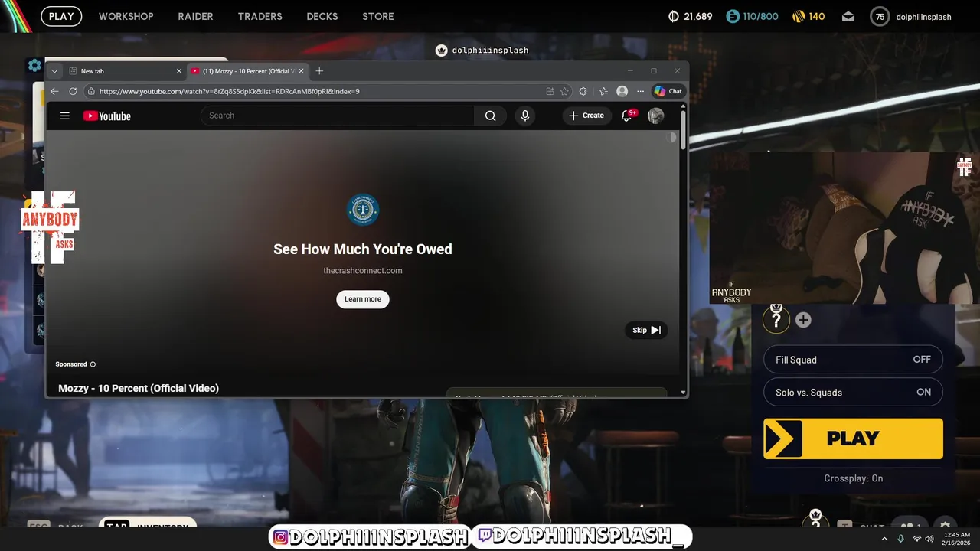Viewport: 980px width, 551px height.
Task: Go to YouTube home via logo
Action: [x=107, y=116]
